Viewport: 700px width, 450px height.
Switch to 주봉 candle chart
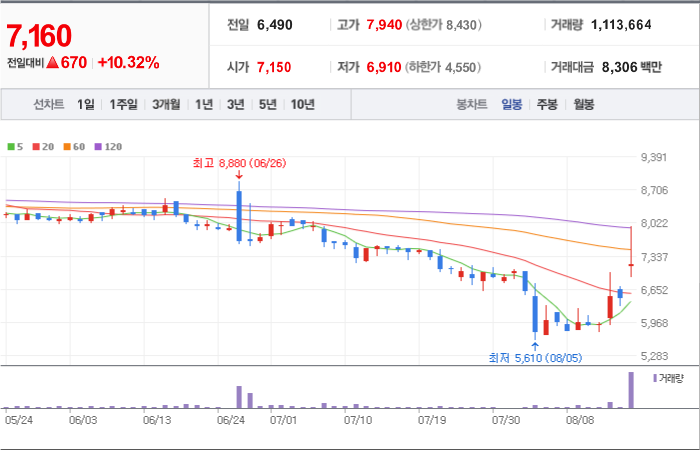547,105
